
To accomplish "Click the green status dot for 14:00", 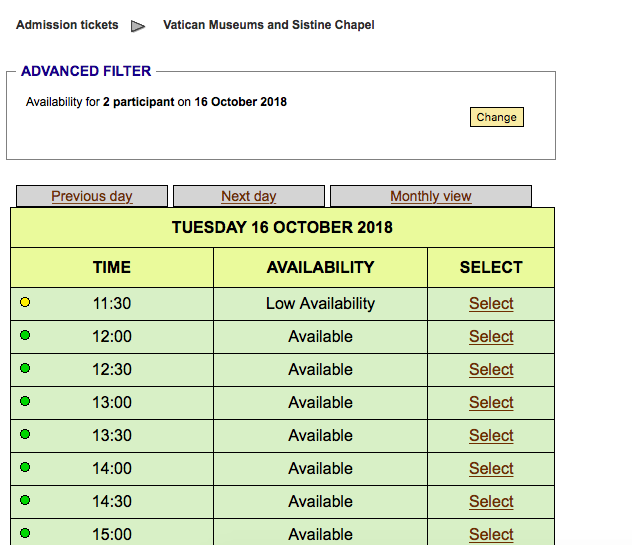I will pyautogui.click(x=25, y=468).
